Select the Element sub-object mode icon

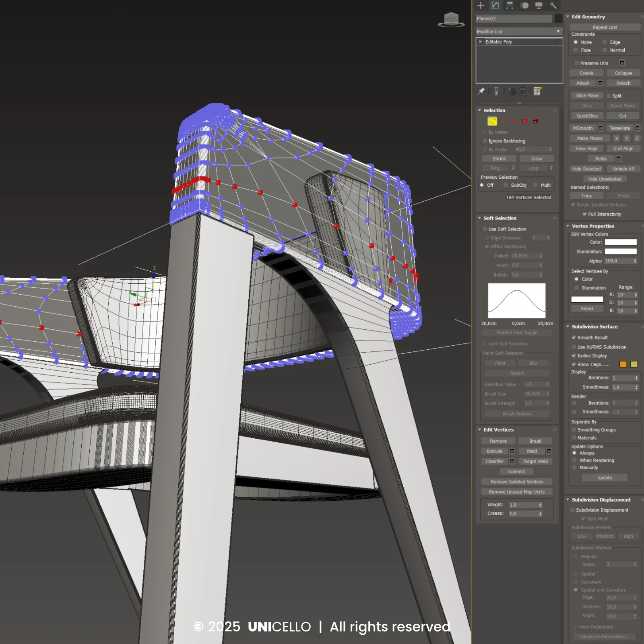(x=535, y=121)
